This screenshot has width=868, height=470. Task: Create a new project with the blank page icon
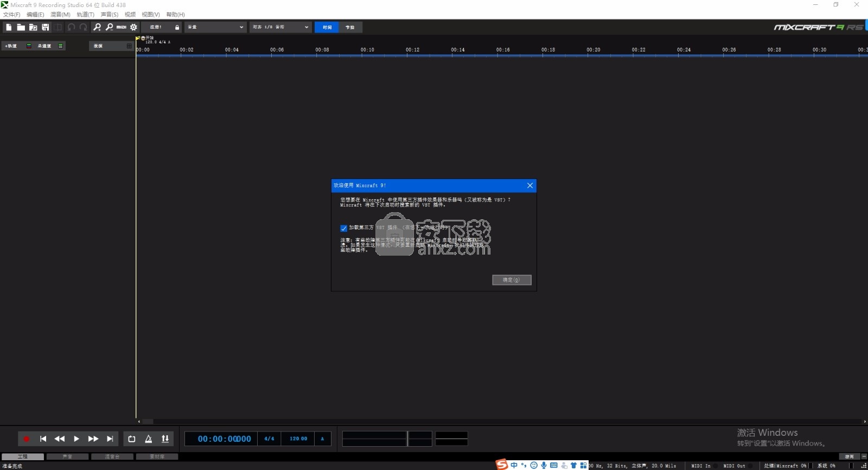pos(9,27)
